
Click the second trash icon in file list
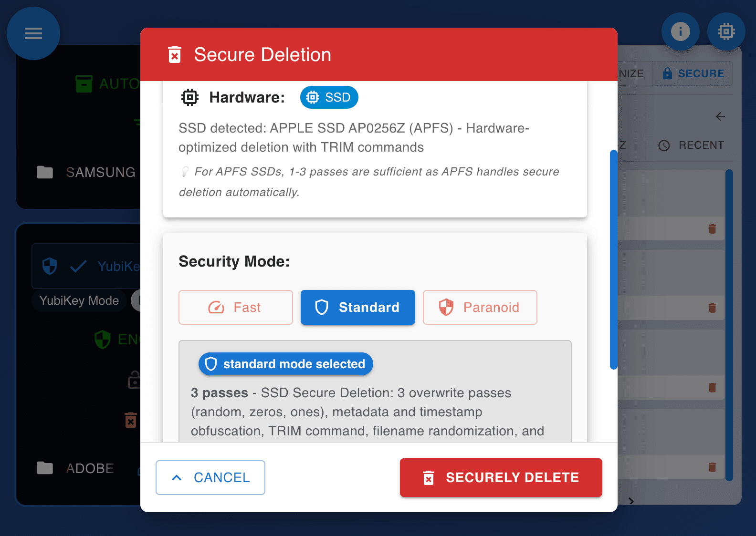click(x=712, y=308)
